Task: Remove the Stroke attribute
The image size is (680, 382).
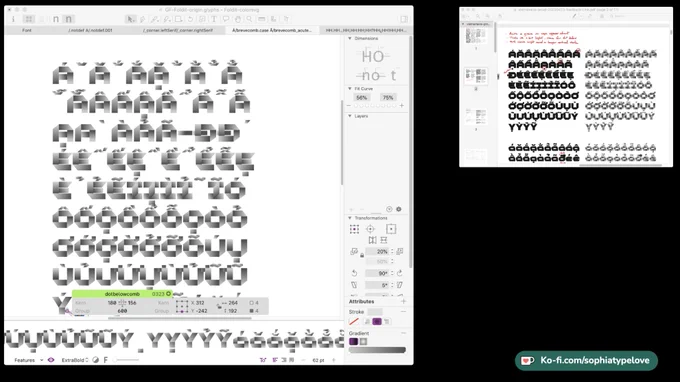Action: 403,312
